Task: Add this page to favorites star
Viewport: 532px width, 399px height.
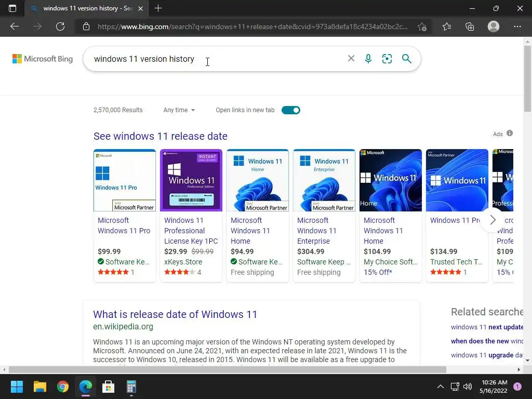Action: click(x=422, y=26)
